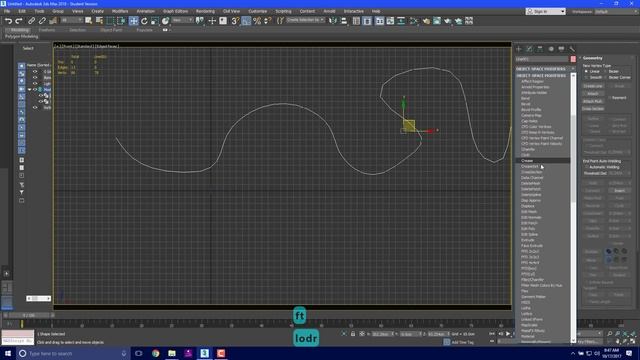Activate the Select Object tool
This screenshot has height=360, width=640.
89,21
